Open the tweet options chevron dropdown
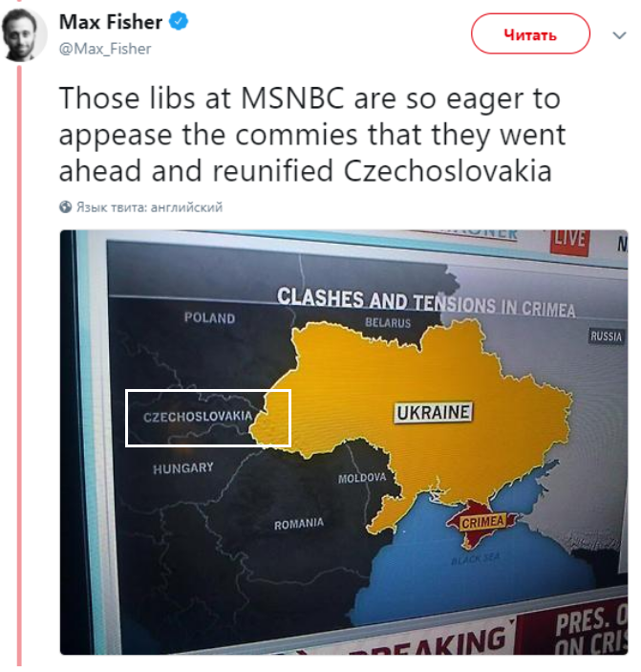The height and width of the screenshot is (672, 641). (619, 35)
